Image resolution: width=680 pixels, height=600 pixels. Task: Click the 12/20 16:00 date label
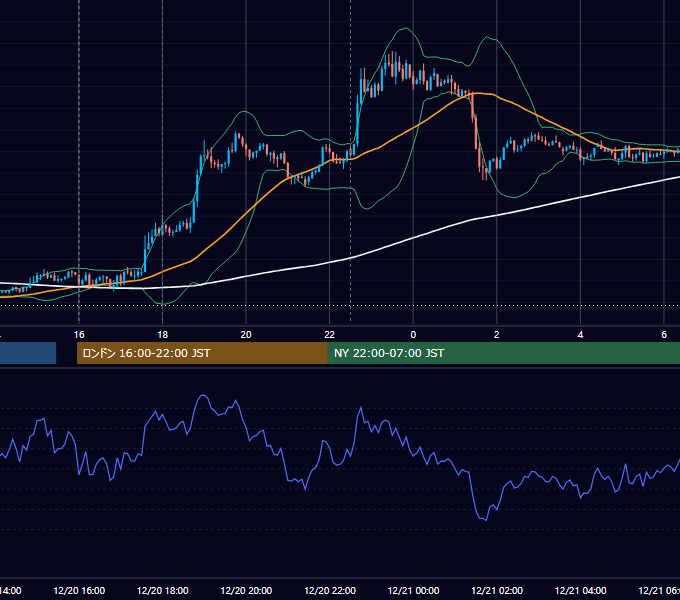[x=79, y=591]
